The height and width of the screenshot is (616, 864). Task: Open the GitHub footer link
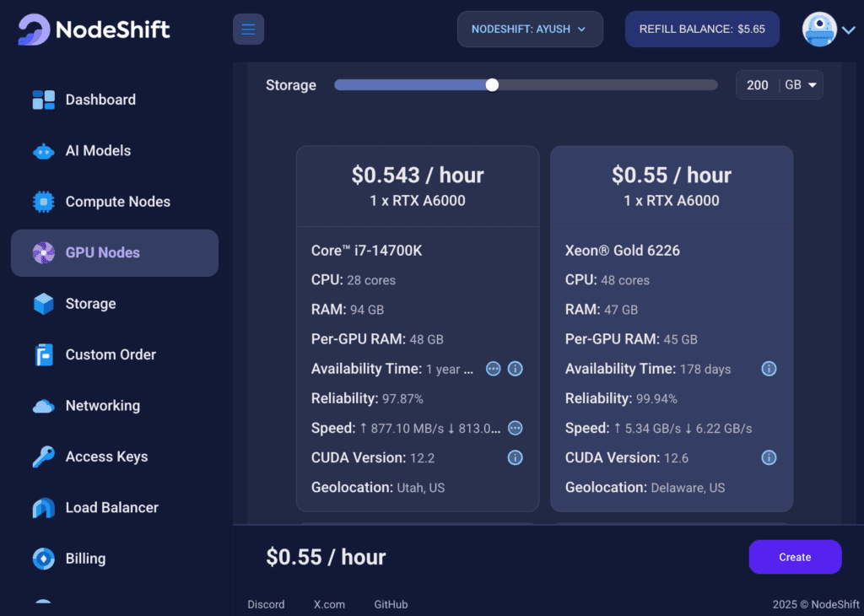click(391, 604)
